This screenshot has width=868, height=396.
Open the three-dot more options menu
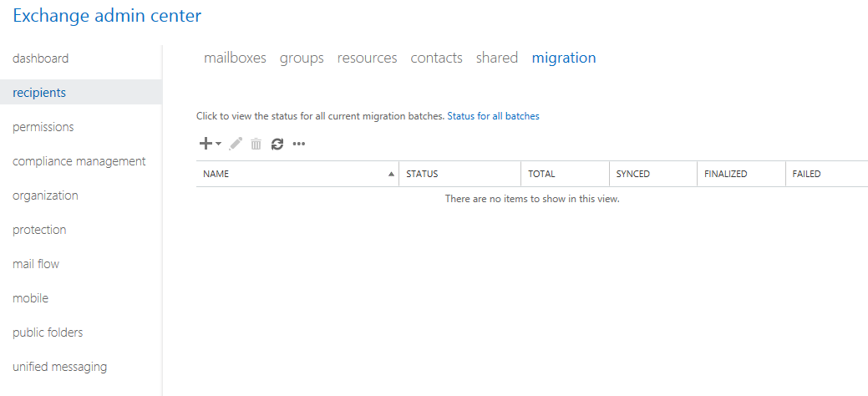299,144
